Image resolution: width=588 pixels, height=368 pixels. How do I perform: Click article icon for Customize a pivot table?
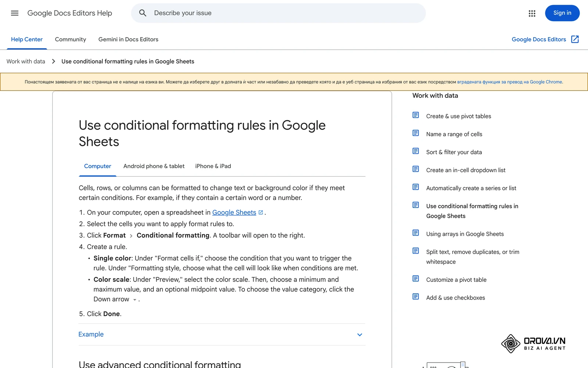[x=416, y=279]
